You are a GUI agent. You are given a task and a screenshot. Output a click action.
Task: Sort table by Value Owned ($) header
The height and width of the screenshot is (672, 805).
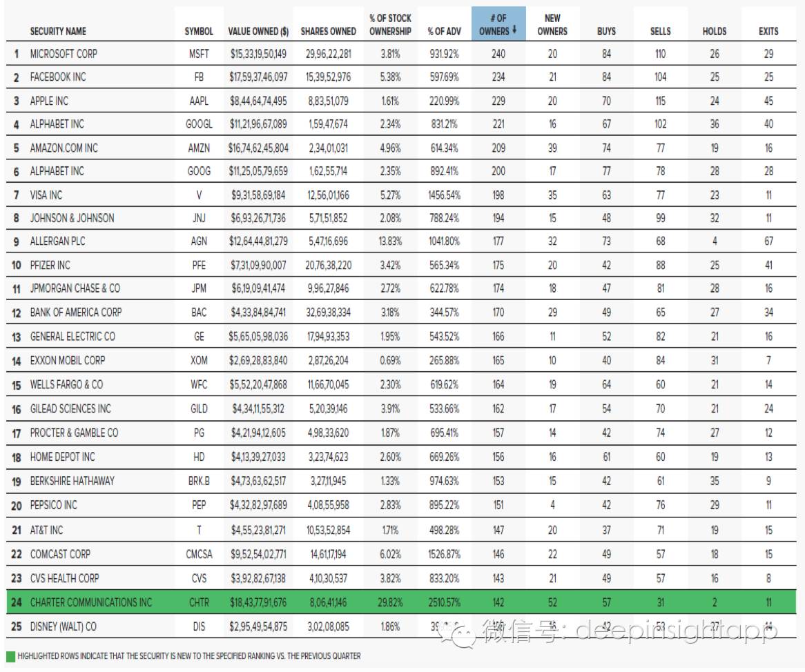(x=258, y=32)
